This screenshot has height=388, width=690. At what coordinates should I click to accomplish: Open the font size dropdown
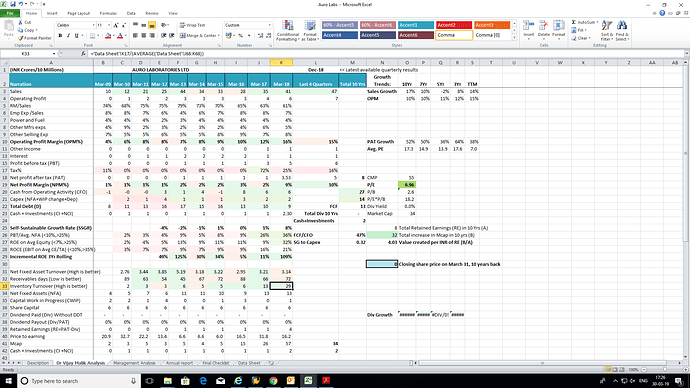[x=109, y=26]
